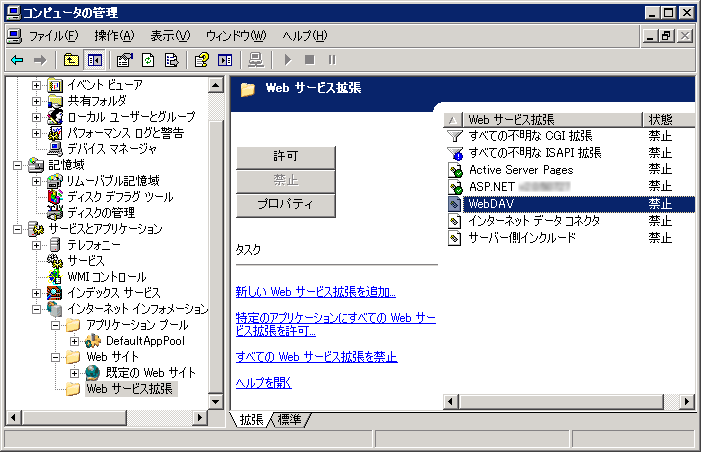Click the Refresh toolbar icon
701x452 pixels.
click(148, 60)
